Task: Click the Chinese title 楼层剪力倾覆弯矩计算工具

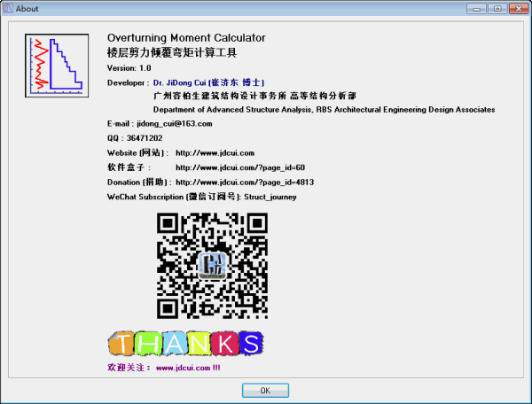Action: pyautogui.click(x=172, y=52)
